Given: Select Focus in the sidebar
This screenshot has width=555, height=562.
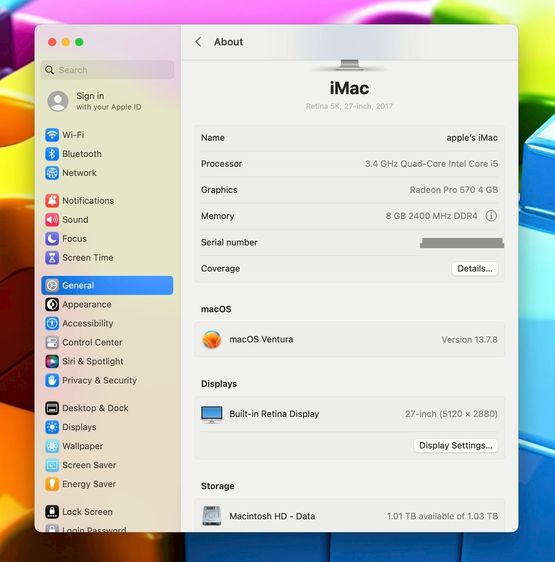Looking at the screenshot, I should tap(107, 239).
